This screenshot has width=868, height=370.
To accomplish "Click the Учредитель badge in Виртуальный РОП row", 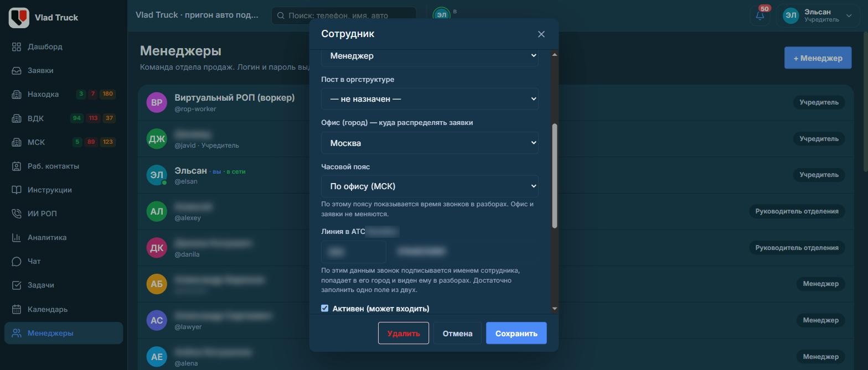I will pyautogui.click(x=819, y=102).
